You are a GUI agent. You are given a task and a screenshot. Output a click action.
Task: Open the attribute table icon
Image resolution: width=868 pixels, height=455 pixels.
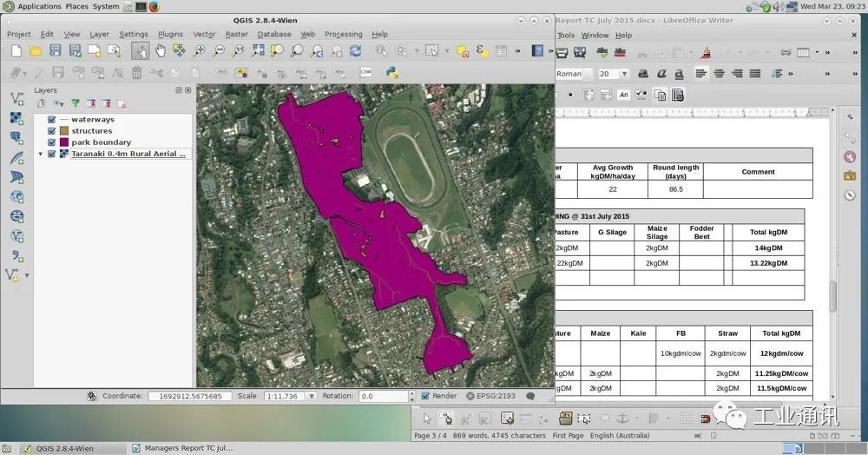click(501, 51)
